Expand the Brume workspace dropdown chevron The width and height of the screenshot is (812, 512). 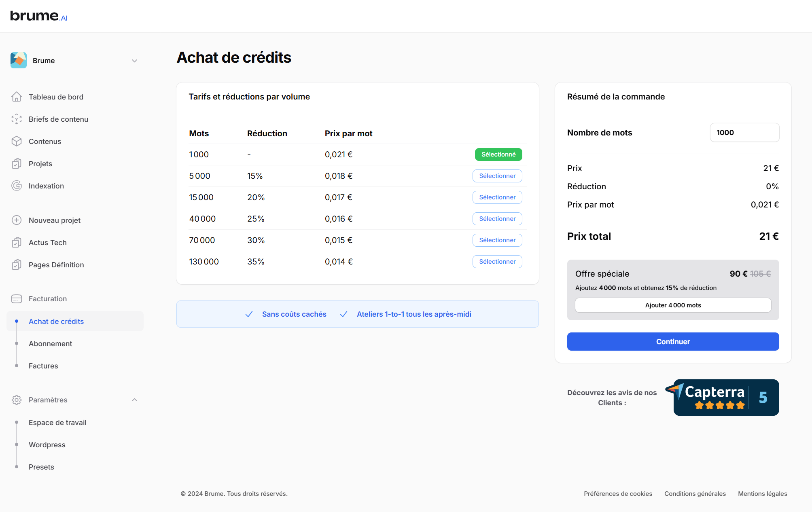(x=135, y=61)
